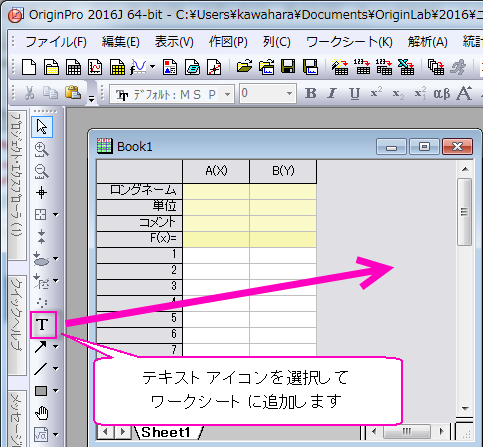Switch to the Sheet1 tab
The image size is (483, 447).
(x=166, y=432)
